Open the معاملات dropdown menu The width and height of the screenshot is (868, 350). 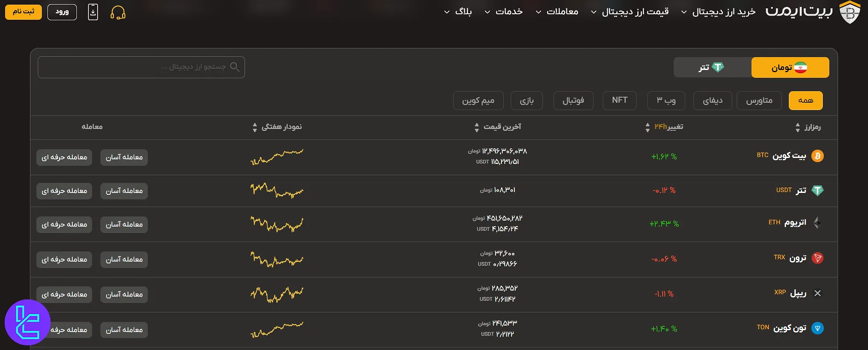point(557,12)
